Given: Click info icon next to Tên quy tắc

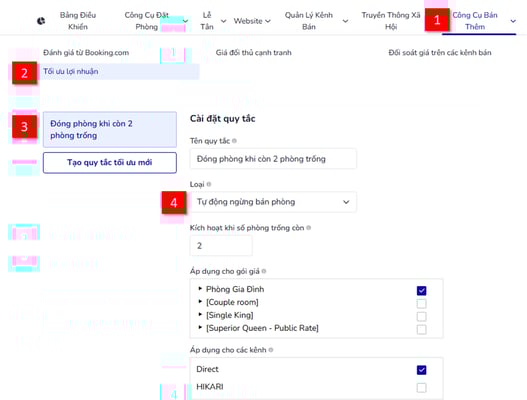Looking at the screenshot, I should pyautogui.click(x=234, y=141).
